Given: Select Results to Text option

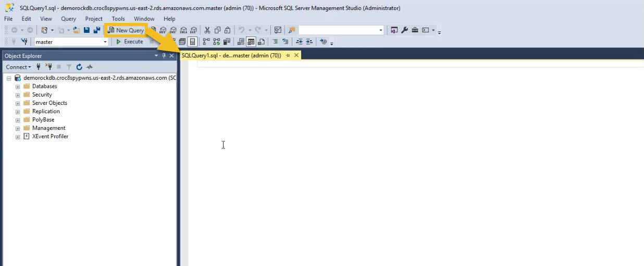Looking at the screenshot, I should point(241,42).
